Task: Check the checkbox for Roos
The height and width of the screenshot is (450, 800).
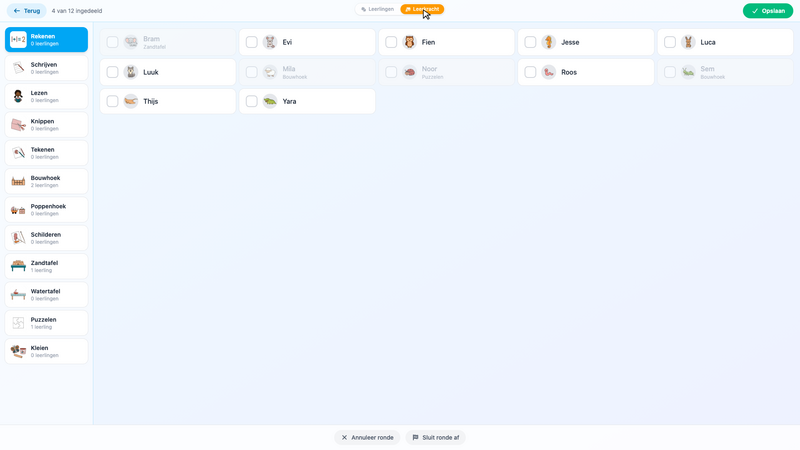Action: (530, 72)
